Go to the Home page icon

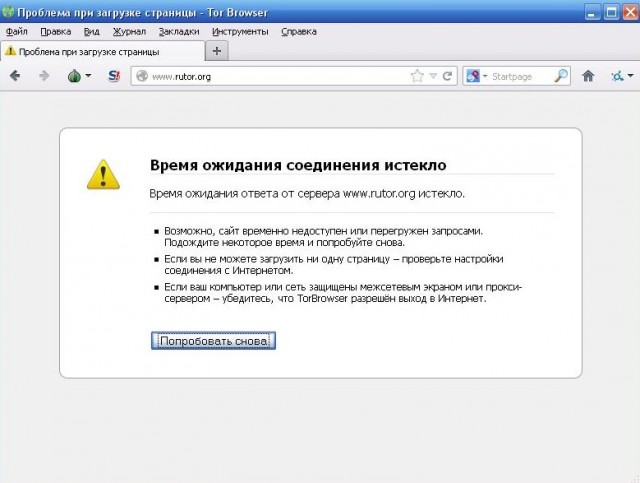(589, 76)
